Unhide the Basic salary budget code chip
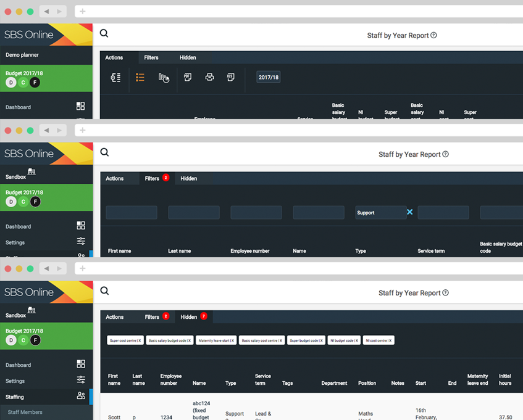This screenshot has width=523, height=420. click(170, 340)
